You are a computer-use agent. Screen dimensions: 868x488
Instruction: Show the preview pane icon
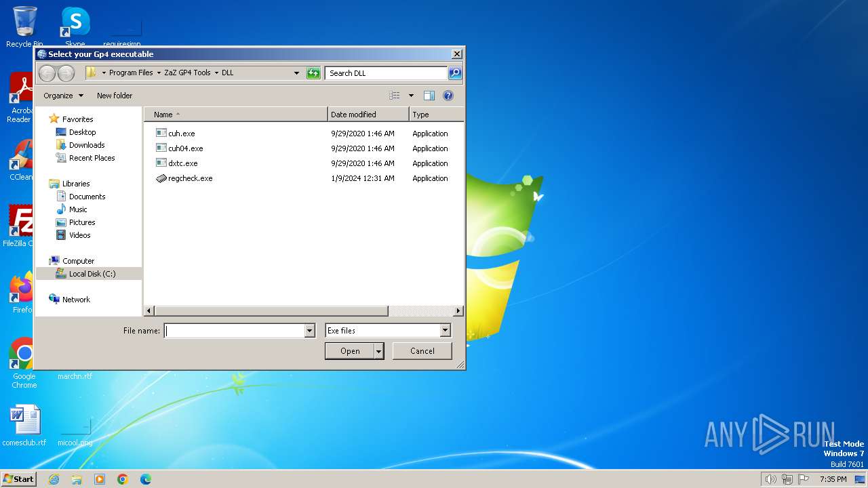pyautogui.click(x=429, y=96)
